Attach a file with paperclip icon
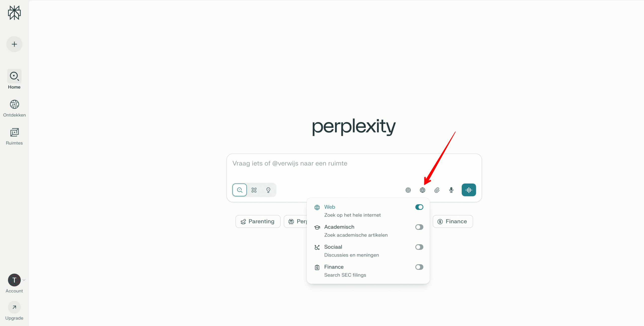The width and height of the screenshot is (644, 326). pos(437,190)
